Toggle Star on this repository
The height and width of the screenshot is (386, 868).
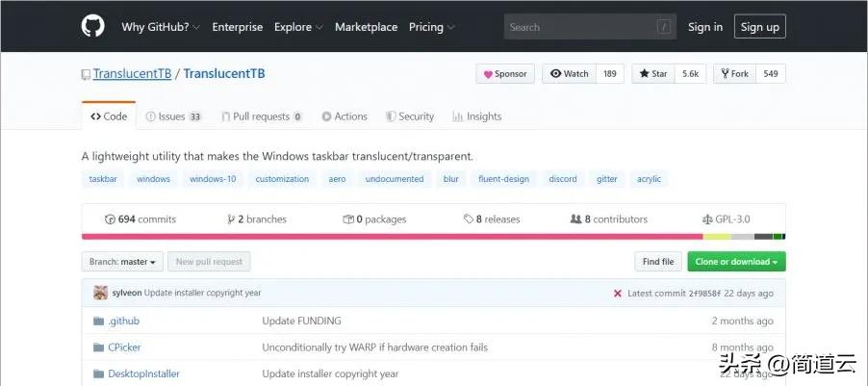(x=653, y=74)
